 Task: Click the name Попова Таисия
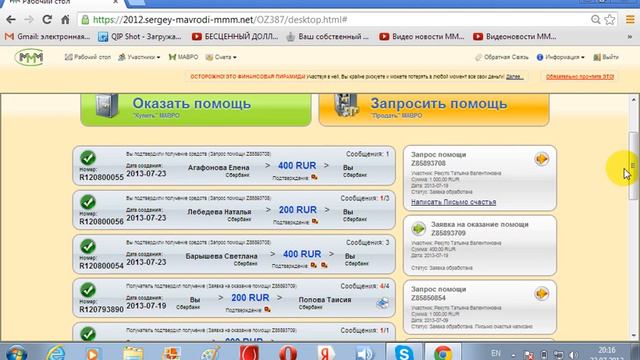(x=325, y=300)
